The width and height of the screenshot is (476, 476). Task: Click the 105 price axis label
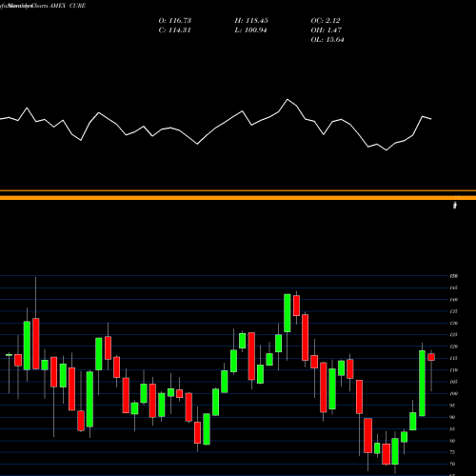[x=454, y=382]
